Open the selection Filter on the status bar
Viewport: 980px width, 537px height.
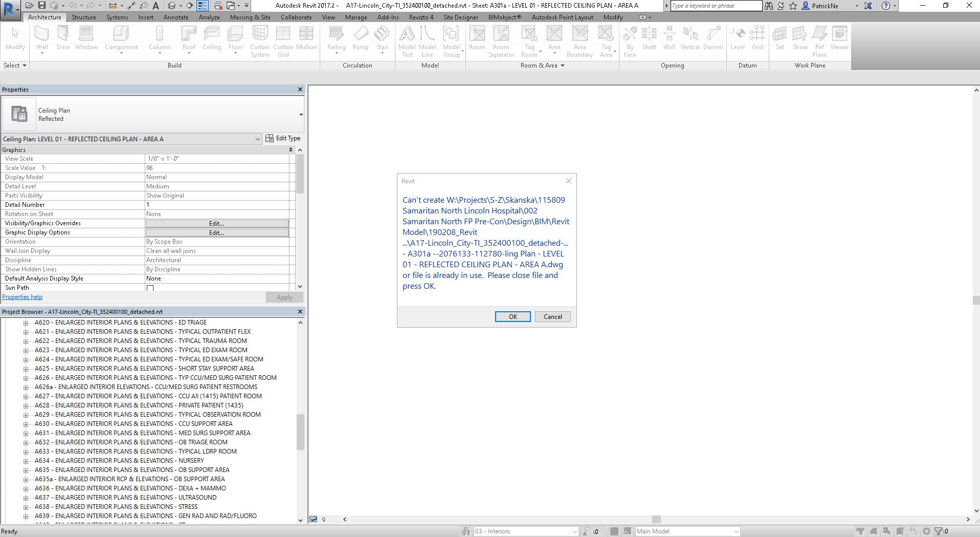pos(939,531)
